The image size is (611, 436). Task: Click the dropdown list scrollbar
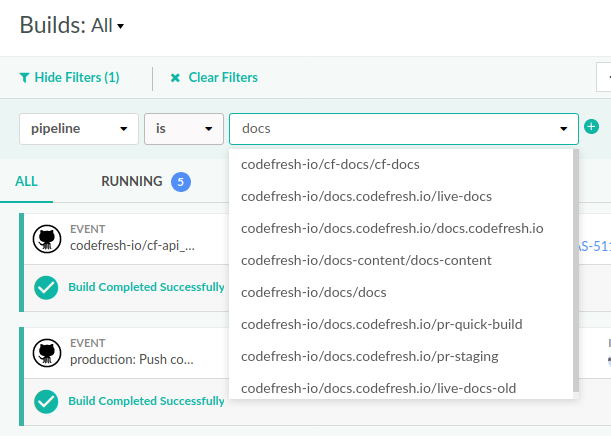point(574,270)
